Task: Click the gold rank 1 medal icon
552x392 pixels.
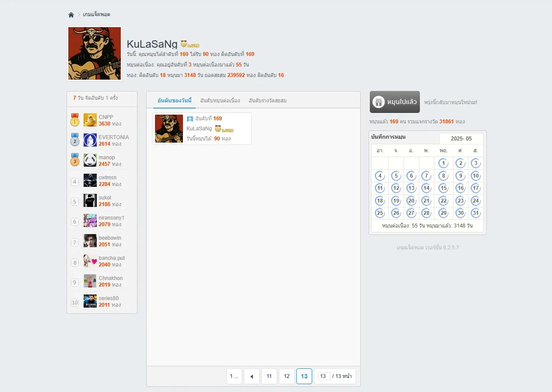Action: (75, 120)
